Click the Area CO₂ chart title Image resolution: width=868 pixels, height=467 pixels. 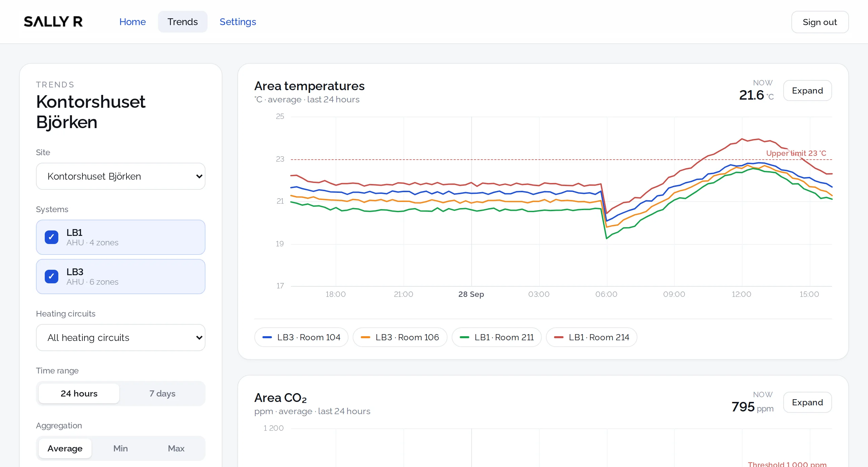280,398
